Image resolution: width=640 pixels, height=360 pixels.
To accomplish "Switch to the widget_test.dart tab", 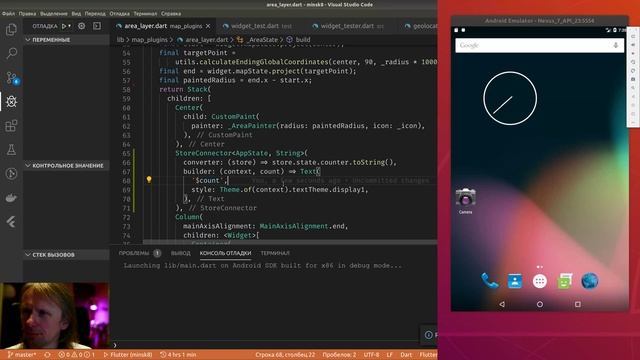I will 260,26.
